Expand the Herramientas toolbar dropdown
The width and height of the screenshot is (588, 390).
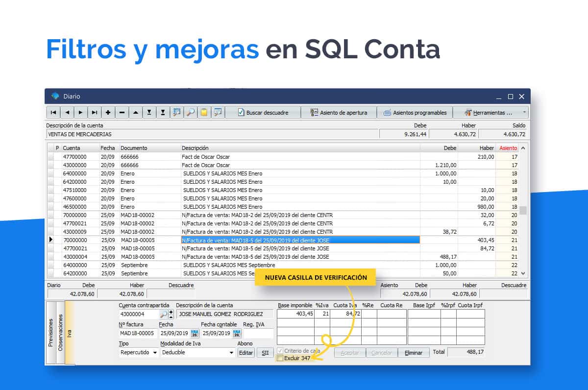tap(525, 113)
